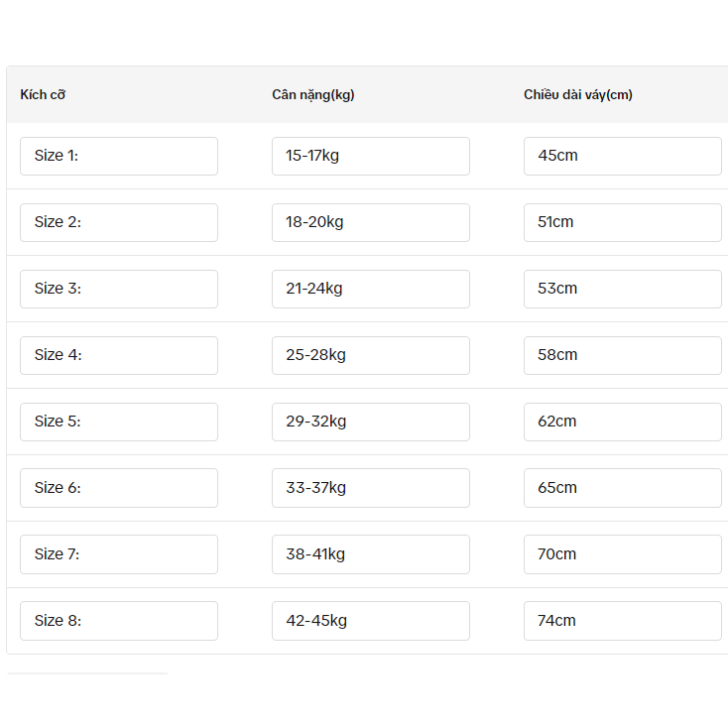The height and width of the screenshot is (728, 728).
Task: Click the Cân nặng(kg) column header
Action: [x=313, y=94]
